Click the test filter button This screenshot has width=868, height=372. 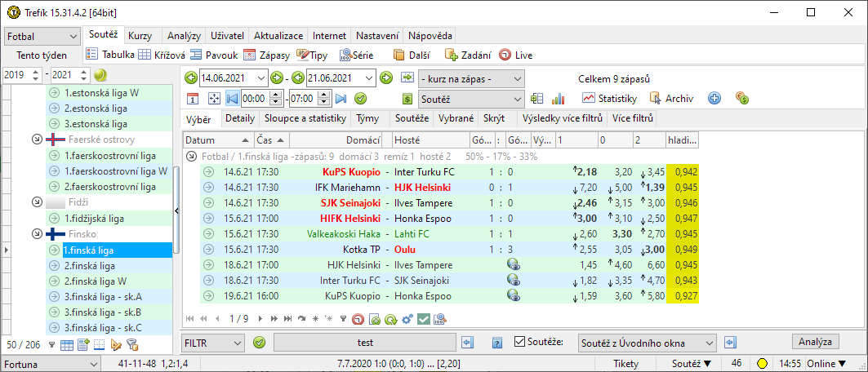click(x=365, y=343)
